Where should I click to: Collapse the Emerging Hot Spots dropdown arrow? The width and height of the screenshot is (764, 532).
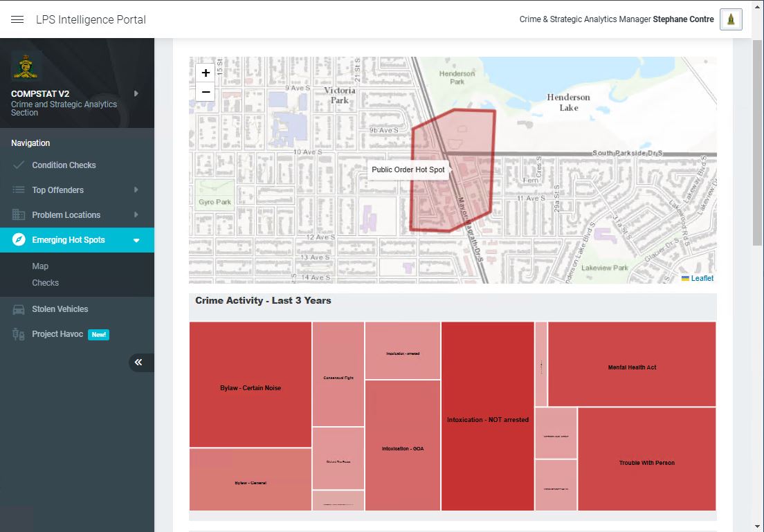pos(136,241)
